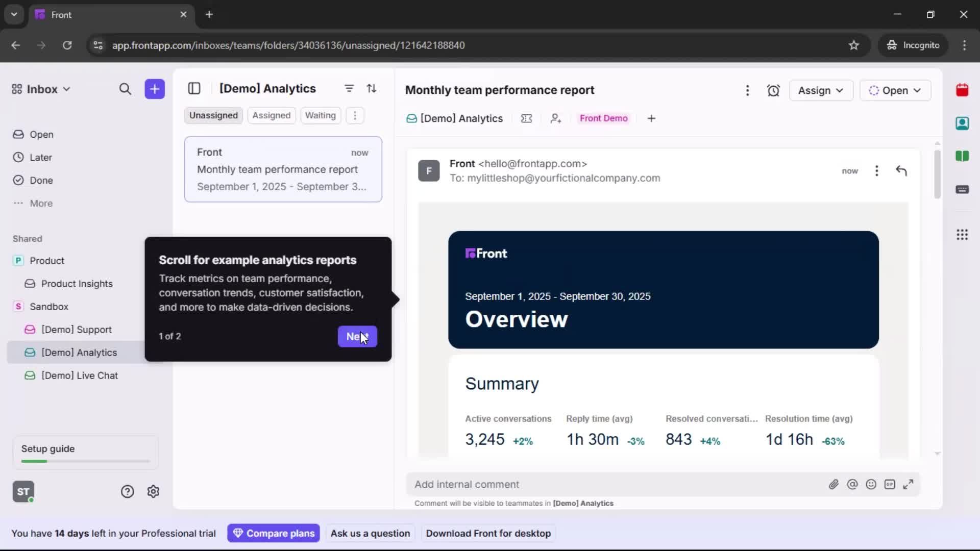The image size is (980, 551).
Task: Insert an emoji into the comment
Action: pos(871,484)
